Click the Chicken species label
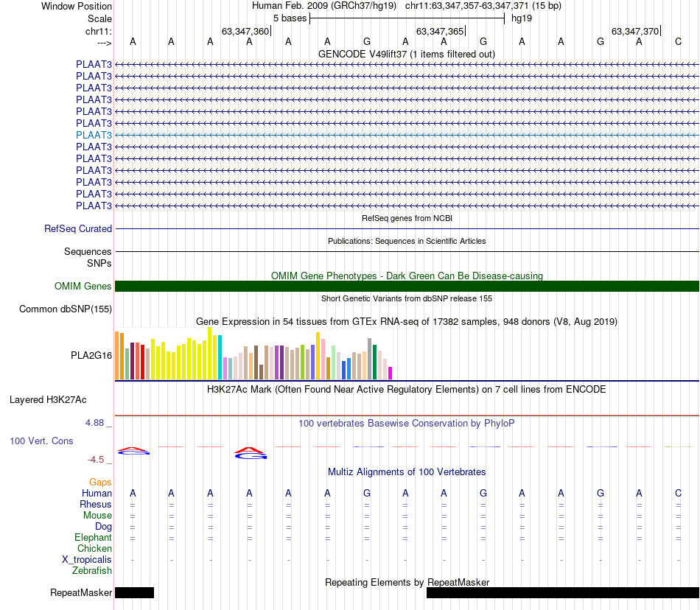 coord(94,548)
